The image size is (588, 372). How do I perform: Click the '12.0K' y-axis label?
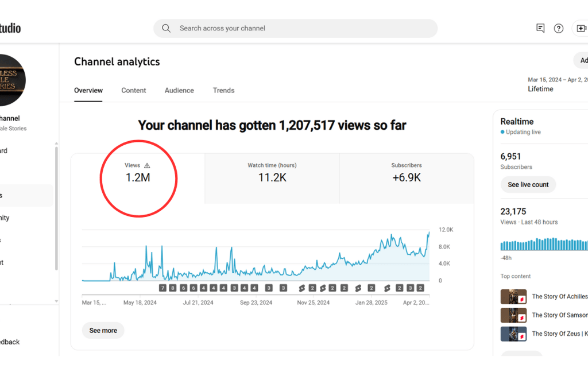pos(446,230)
